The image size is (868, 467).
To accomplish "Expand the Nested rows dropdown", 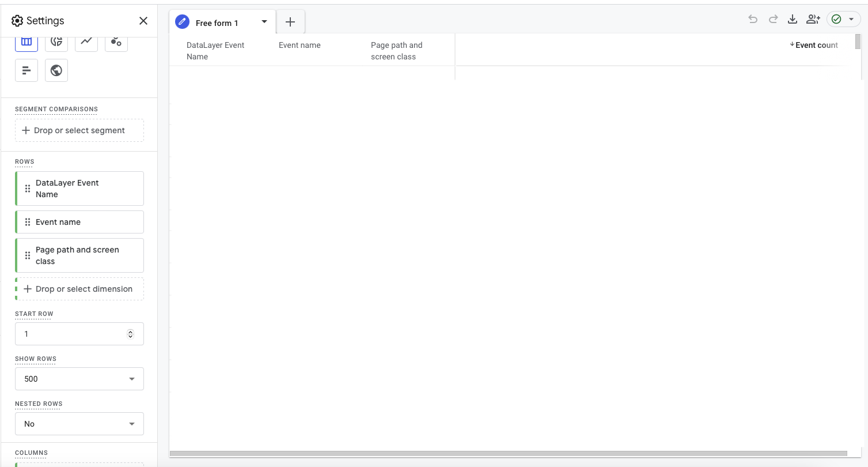I will coord(79,424).
